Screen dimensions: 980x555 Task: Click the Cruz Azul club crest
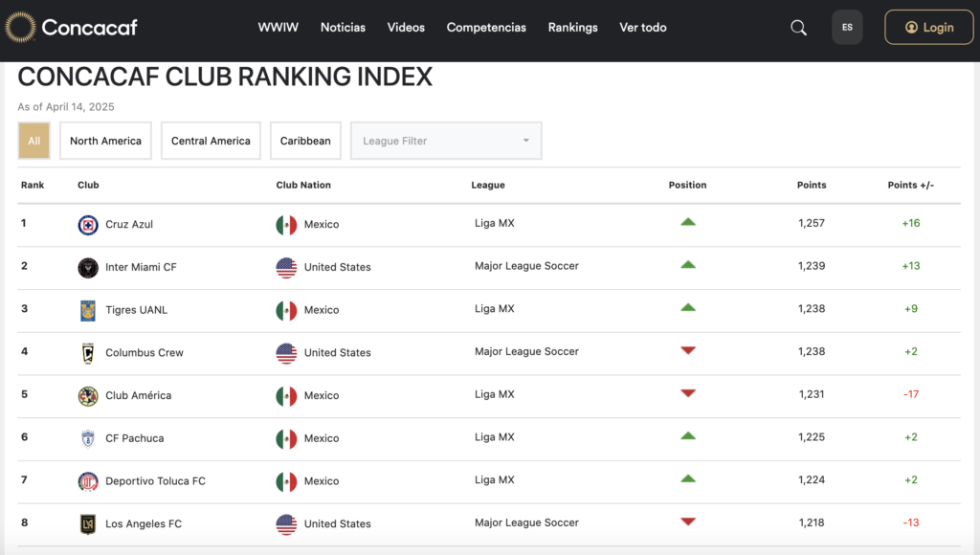pyautogui.click(x=88, y=225)
